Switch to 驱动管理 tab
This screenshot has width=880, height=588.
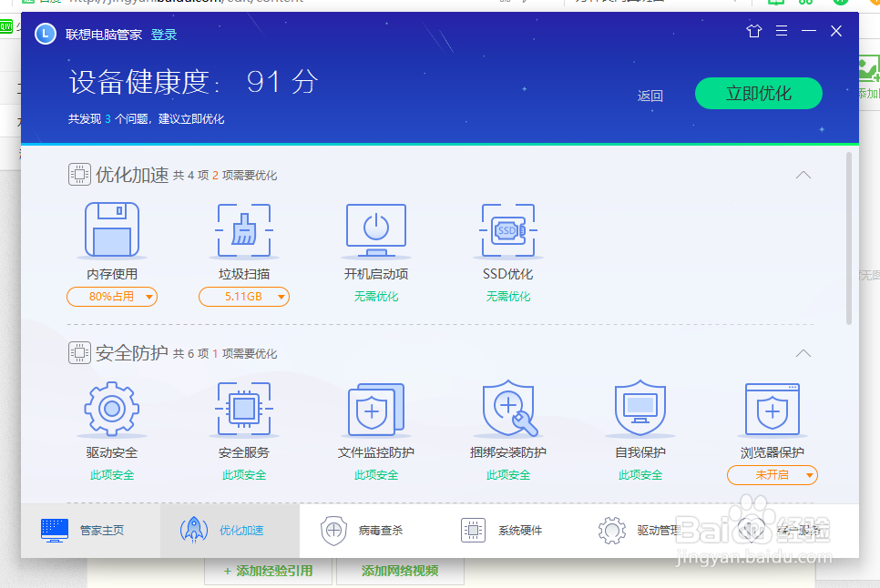[648, 531]
